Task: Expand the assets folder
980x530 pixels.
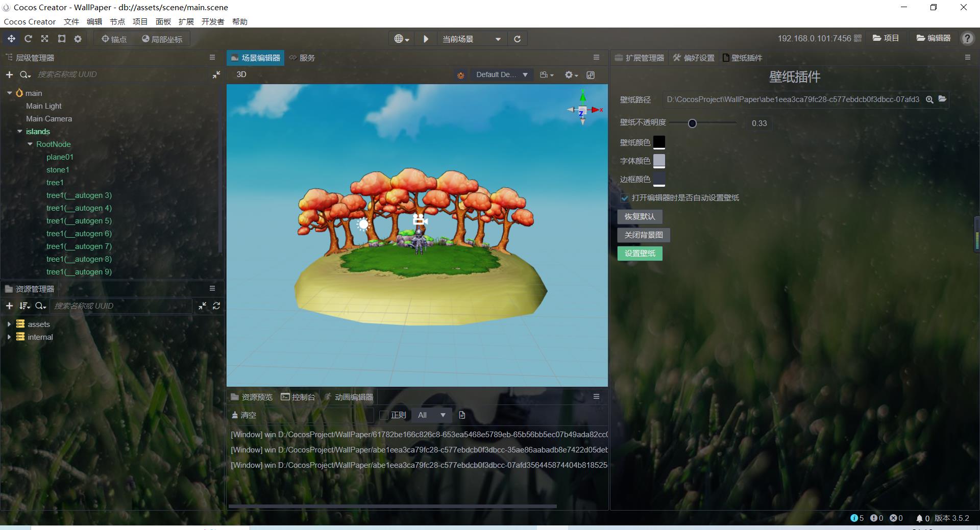Action: click(9, 324)
